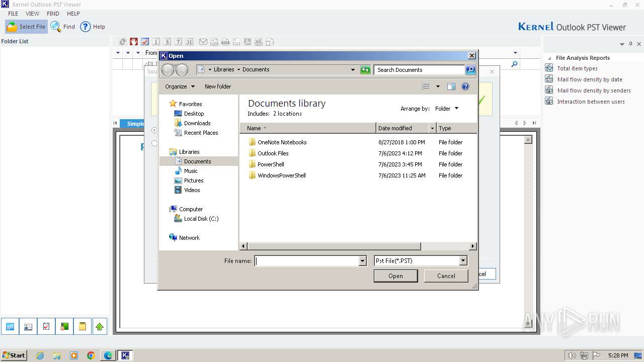Click the Windows Start button
The height and width of the screenshot is (362, 644).
click(14, 355)
